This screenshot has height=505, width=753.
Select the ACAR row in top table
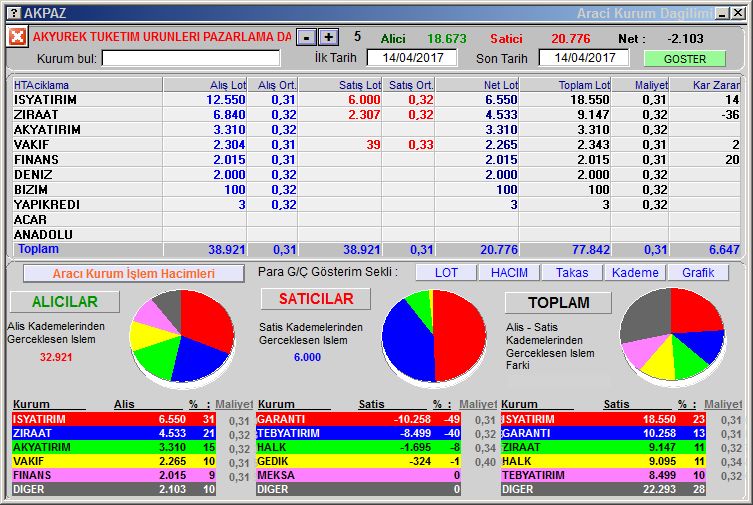[x=376, y=219]
